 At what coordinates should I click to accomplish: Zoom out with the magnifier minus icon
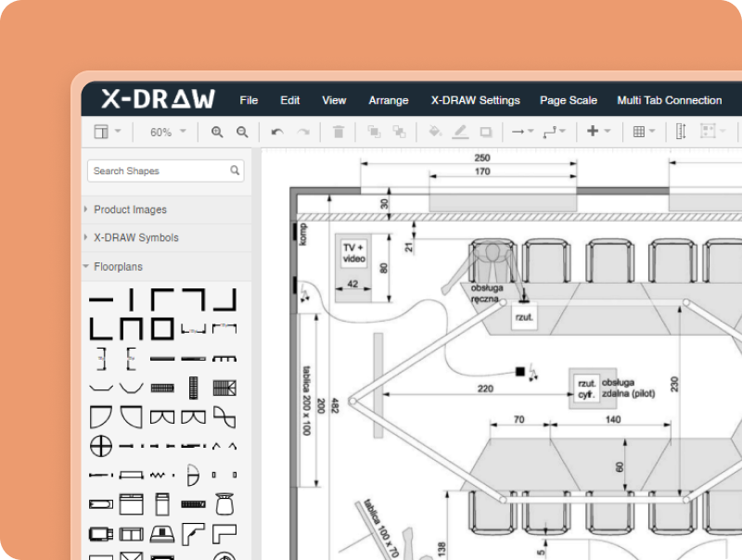click(x=242, y=132)
